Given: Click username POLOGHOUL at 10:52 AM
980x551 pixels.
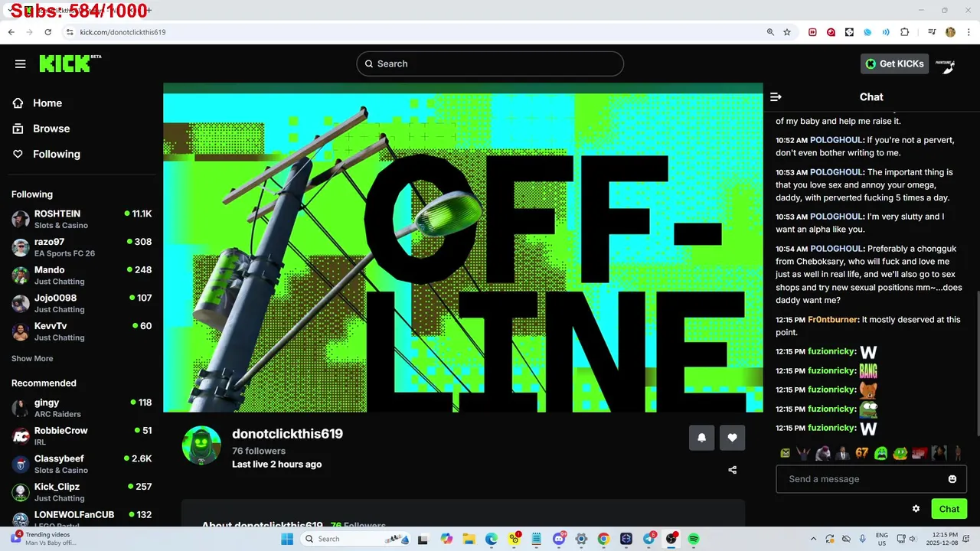Looking at the screenshot, I should [836, 140].
